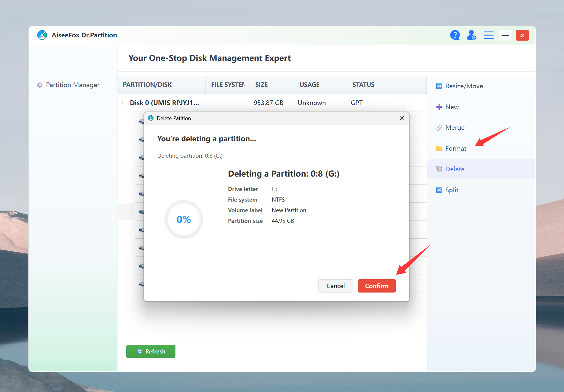Click 'Deleting partition: 0:8 (G:)' text

coord(190,156)
